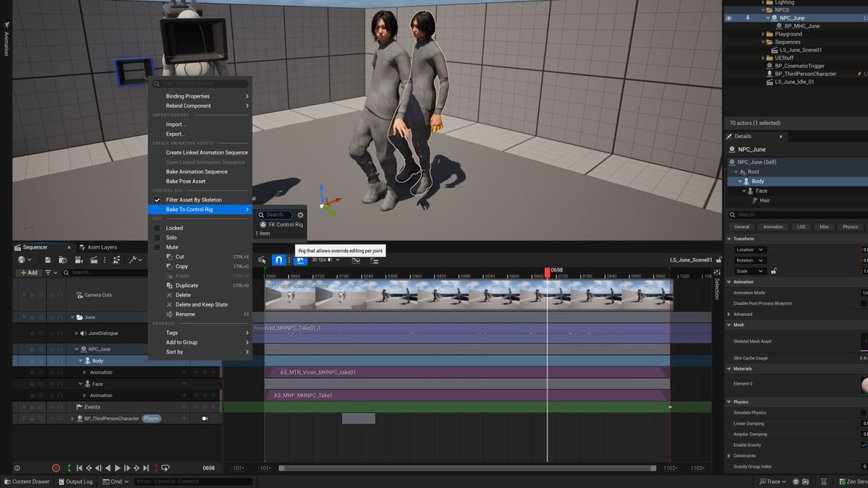The height and width of the screenshot is (488, 868).
Task: Jump to the end of the sequence
Action: click(146, 468)
